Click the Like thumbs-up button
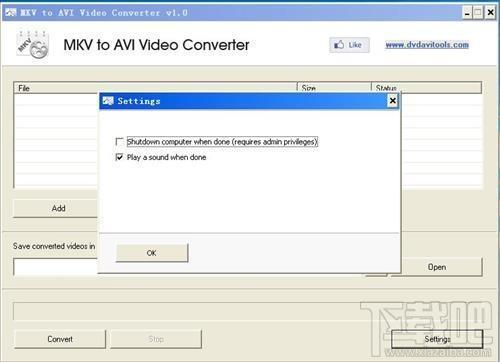This screenshot has width=500, height=362. (x=349, y=45)
